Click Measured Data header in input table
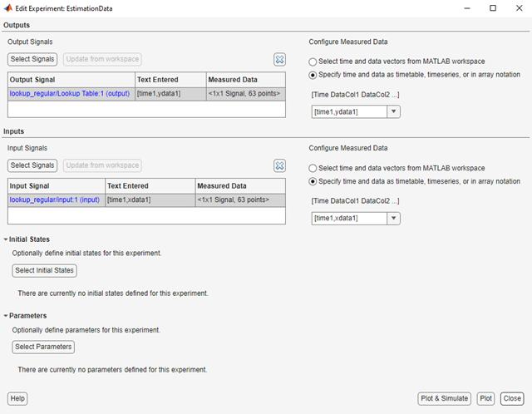532x414 pixels. point(240,186)
